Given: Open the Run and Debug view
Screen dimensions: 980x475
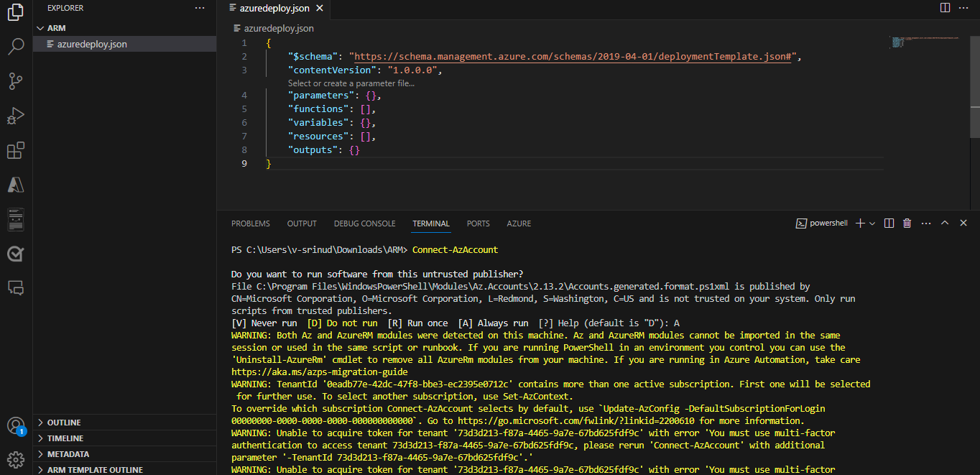Looking at the screenshot, I should point(15,115).
